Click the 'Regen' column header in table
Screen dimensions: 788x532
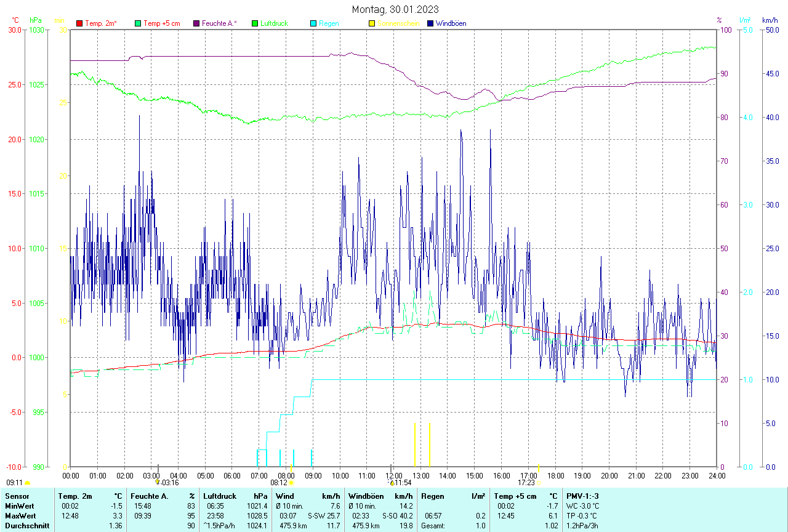pyautogui.click(x=432, y=496)
